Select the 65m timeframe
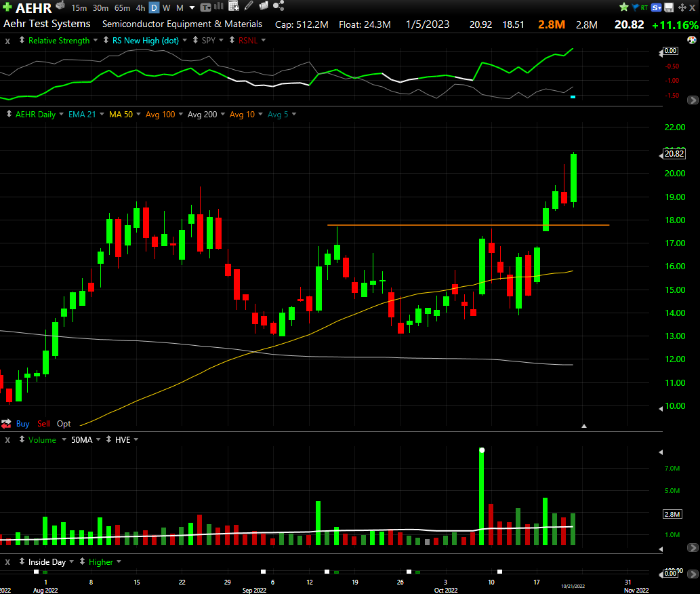 click(123, 8)
